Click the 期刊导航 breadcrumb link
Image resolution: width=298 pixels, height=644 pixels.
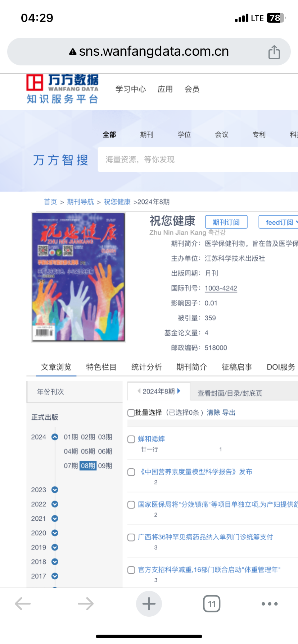coord(80,202)
